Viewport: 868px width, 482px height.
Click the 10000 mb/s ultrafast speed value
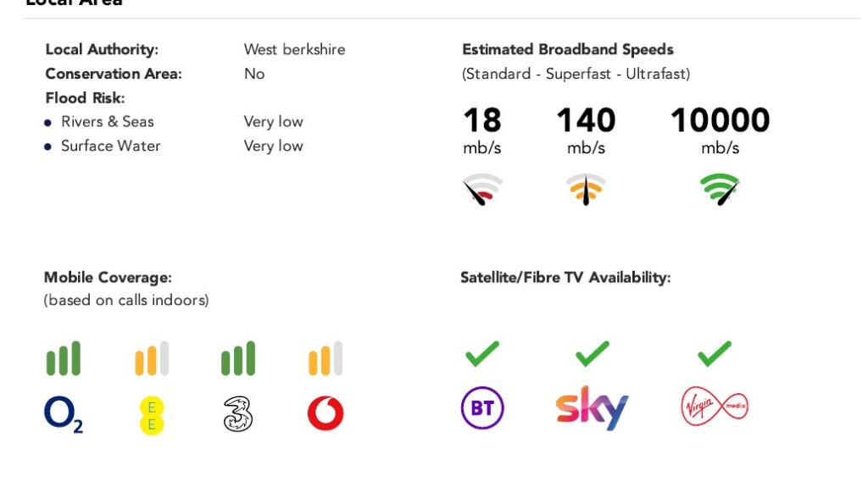tap(720, 121)
